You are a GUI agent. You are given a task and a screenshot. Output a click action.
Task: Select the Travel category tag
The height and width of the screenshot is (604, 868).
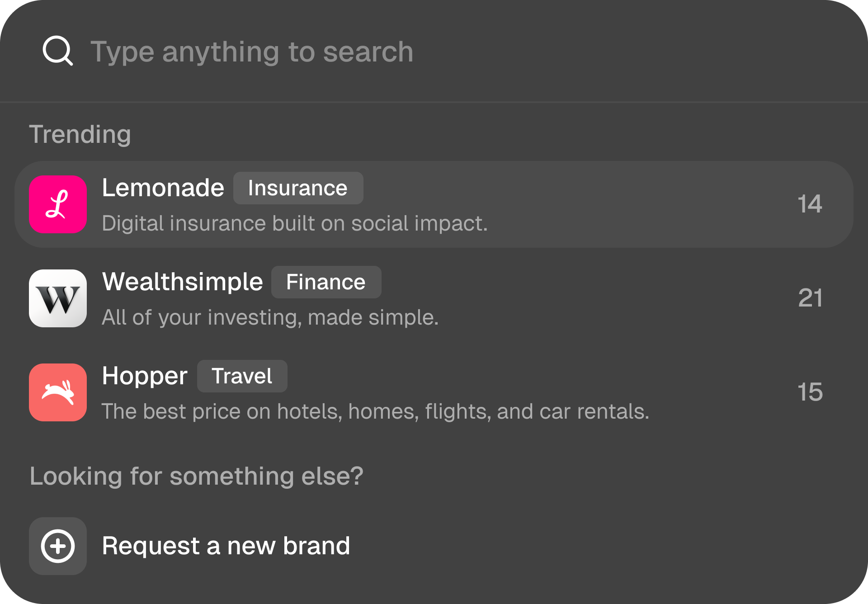pyautogui.click(x=242, y=376)
